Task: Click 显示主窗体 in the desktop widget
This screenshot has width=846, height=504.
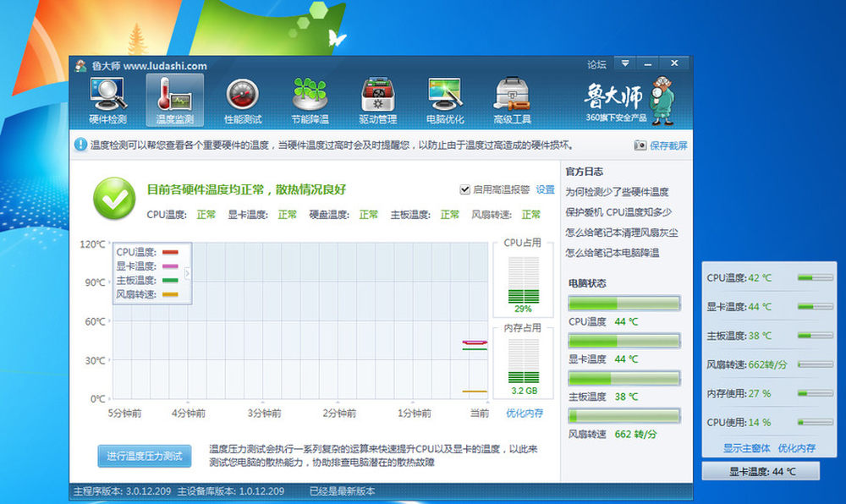Action: (746, 448)
